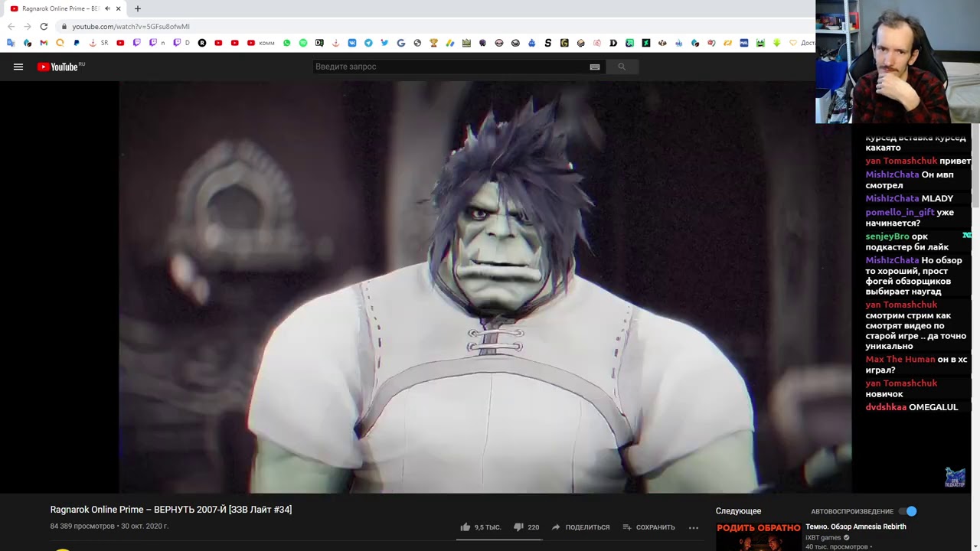Screen dimensions: 980x551
Task: Open the WhatsApp bookmark
Action: click(x=286, y=43)
